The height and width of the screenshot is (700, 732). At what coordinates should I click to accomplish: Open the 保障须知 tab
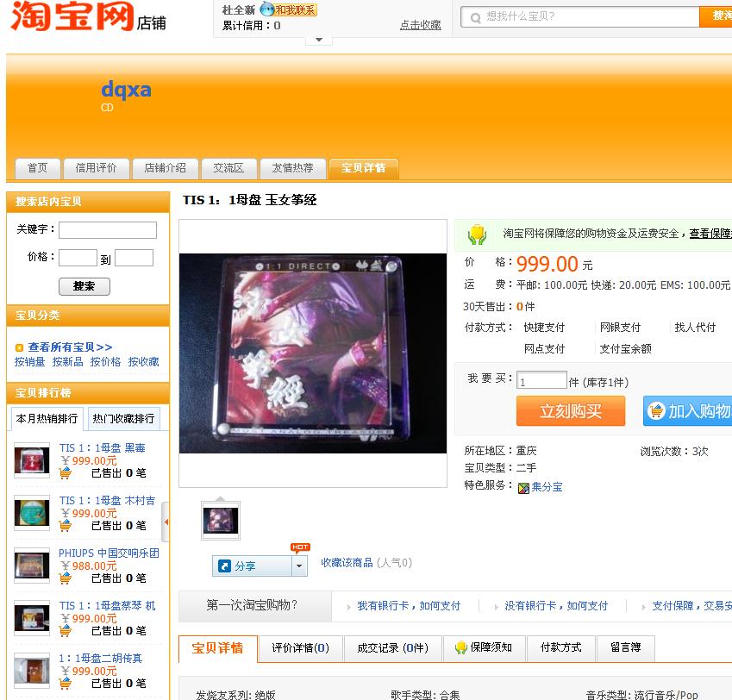484,648
